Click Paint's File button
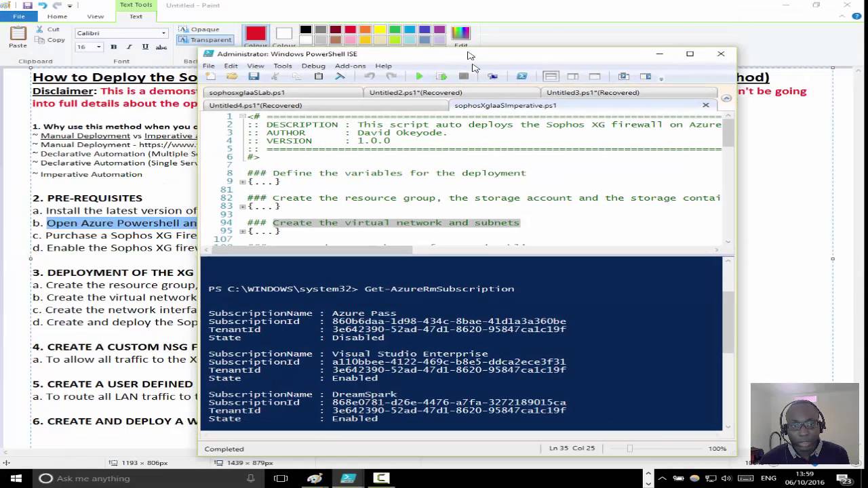Screen dimensions: 868x488 tap(19, 16)
